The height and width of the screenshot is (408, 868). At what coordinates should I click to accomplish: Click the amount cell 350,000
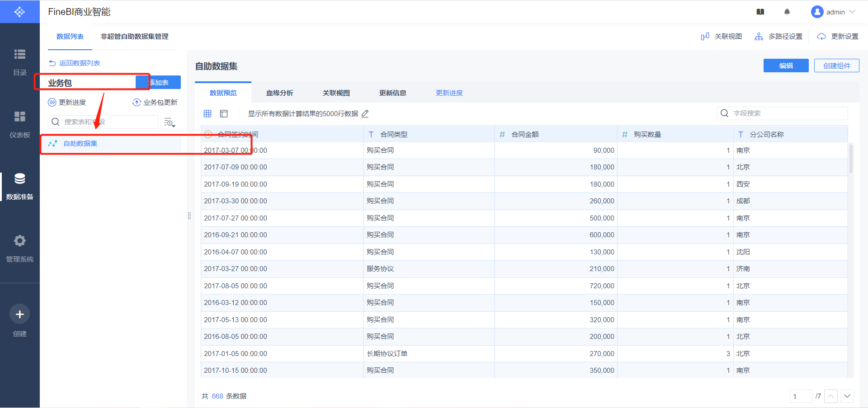556,370
